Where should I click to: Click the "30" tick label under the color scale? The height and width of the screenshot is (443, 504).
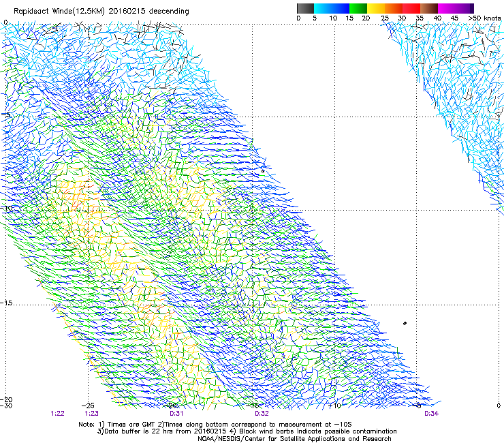point(402,18)
